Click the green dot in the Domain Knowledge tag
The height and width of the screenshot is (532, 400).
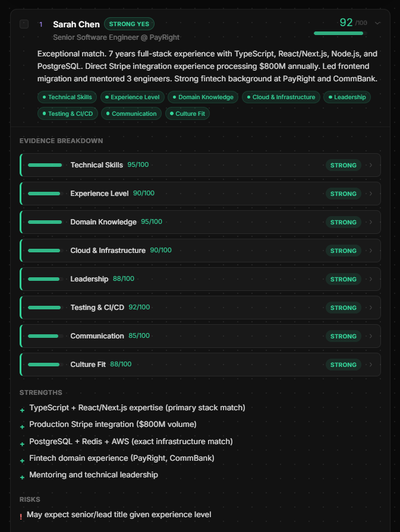[x=174, y=97]
